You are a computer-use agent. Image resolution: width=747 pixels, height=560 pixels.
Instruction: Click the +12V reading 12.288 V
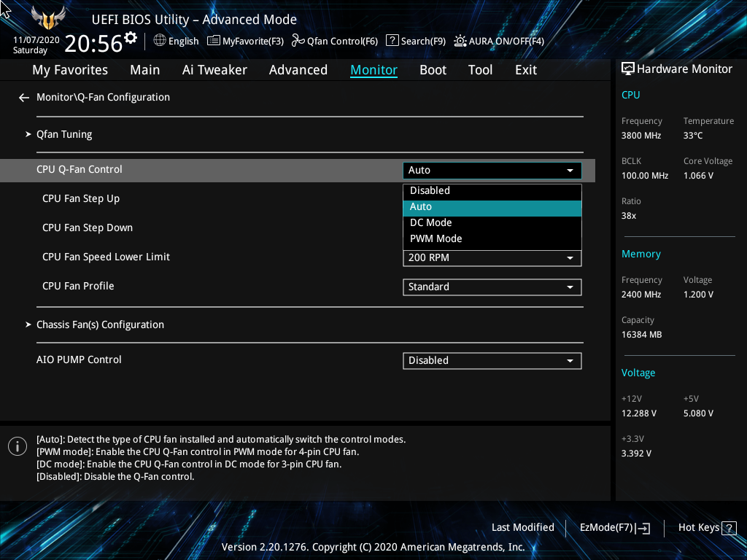pos(639,413)
